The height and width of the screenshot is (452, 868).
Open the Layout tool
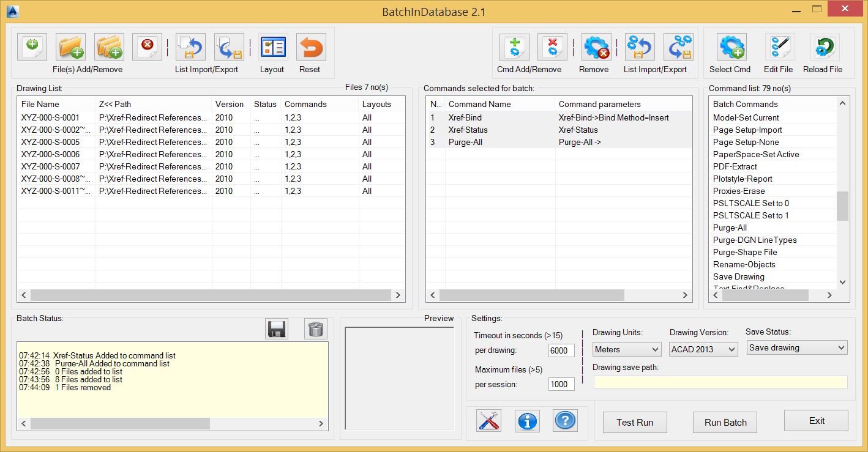[x=272, y=46]
